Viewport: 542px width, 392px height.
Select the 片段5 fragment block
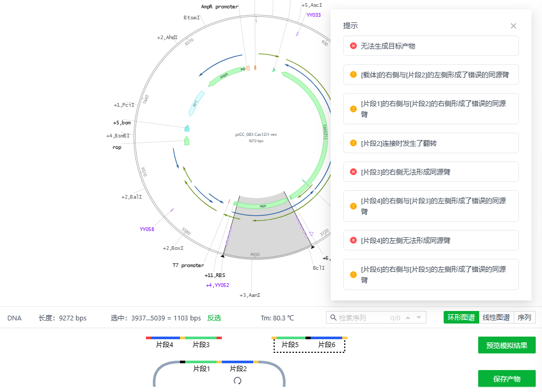pos(290,344)
